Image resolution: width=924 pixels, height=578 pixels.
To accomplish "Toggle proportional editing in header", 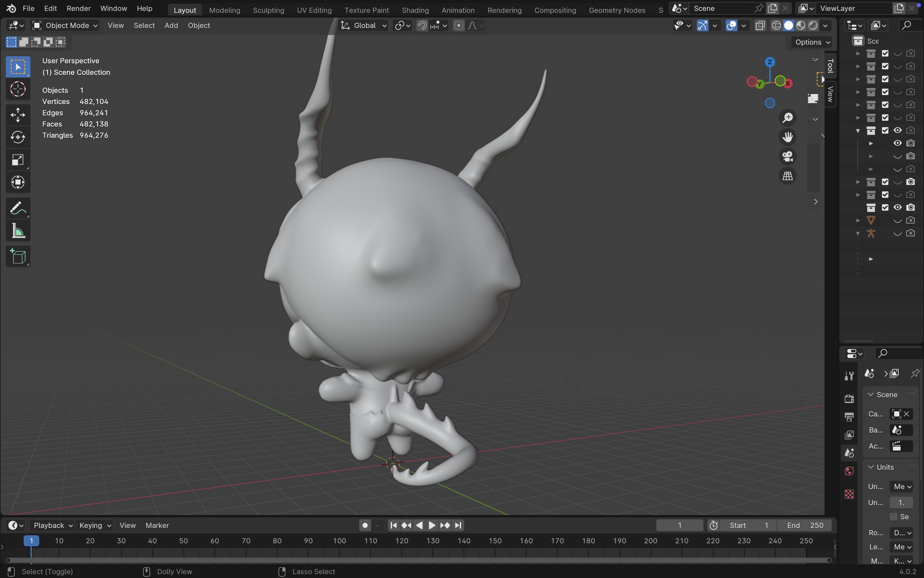I will [x=459, y=26].
